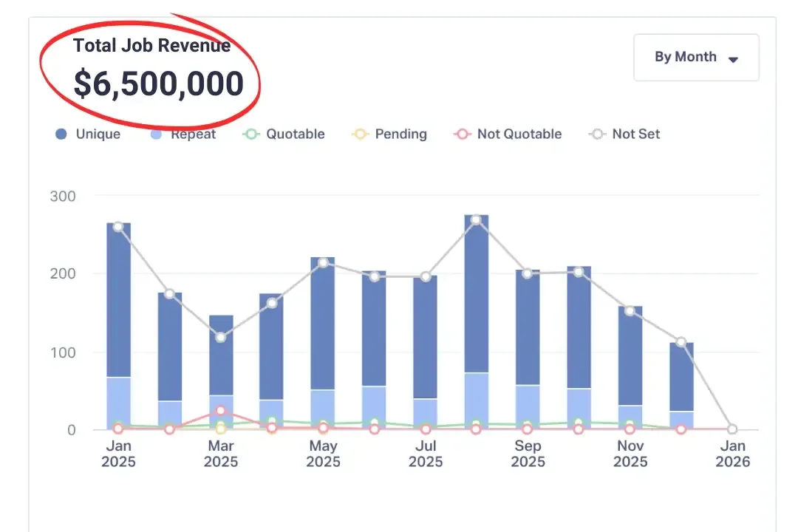The width and height of the screenshot is (798, 532).
Task: Click the Unique legend blue dot
Action: point(61,134)
